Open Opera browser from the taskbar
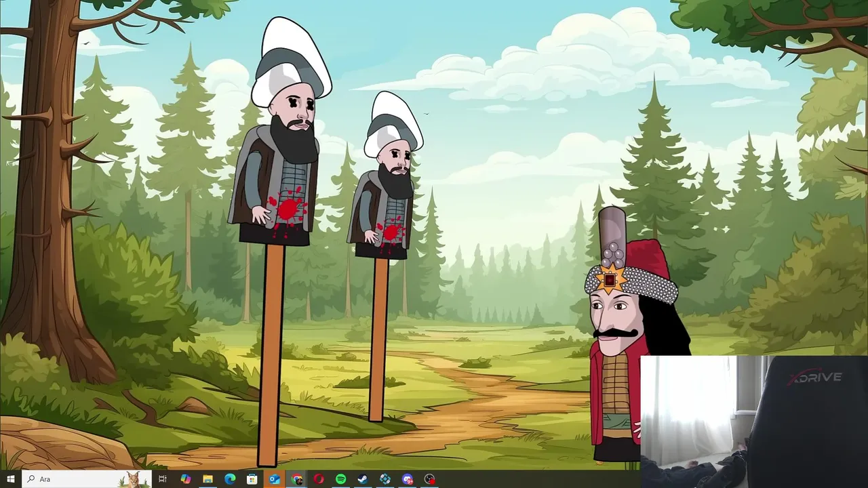Image resolution: width=868 pixels, height=488 pixels. pos(319,479)
